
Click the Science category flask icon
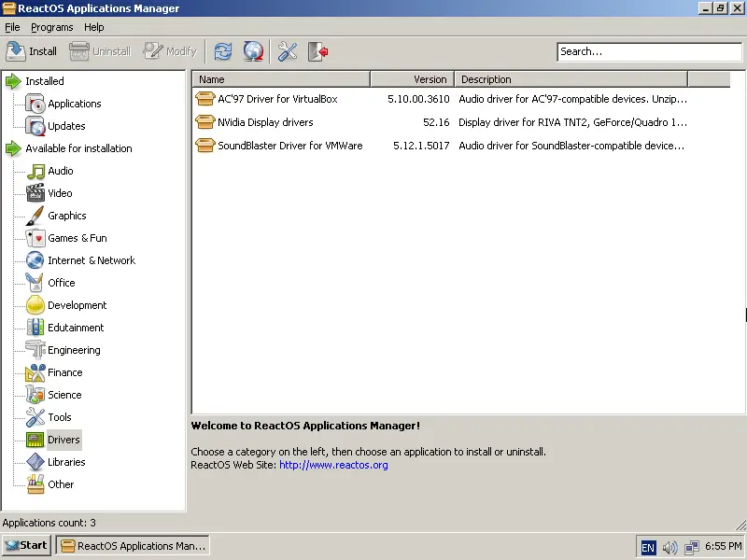[x=35, y=394]
